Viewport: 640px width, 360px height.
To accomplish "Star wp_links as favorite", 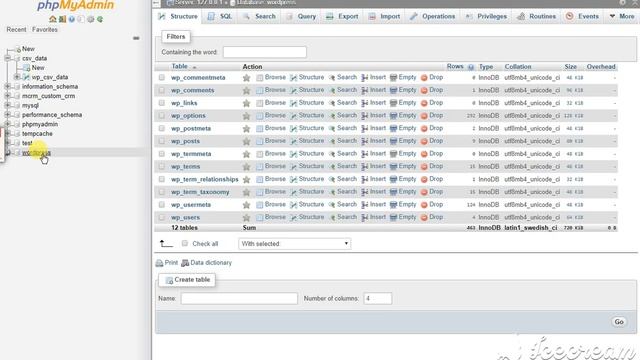I will 247,103.
